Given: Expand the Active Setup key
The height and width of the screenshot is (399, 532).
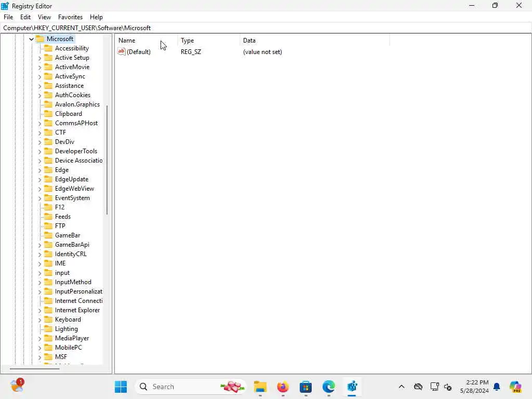Looking at the screenshot, I should tap(39, 58).
